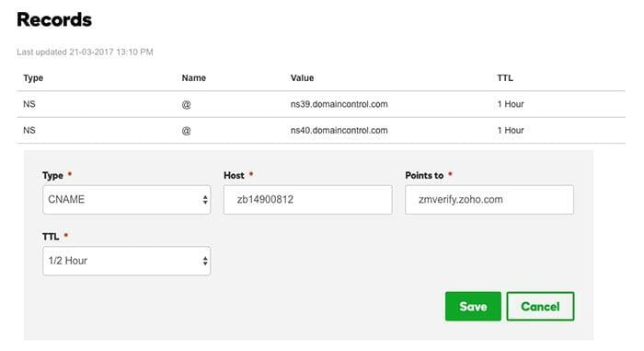
Task: Select the ns39.domaincontrol.com NS record row
Action: click(x=321, y=104)
